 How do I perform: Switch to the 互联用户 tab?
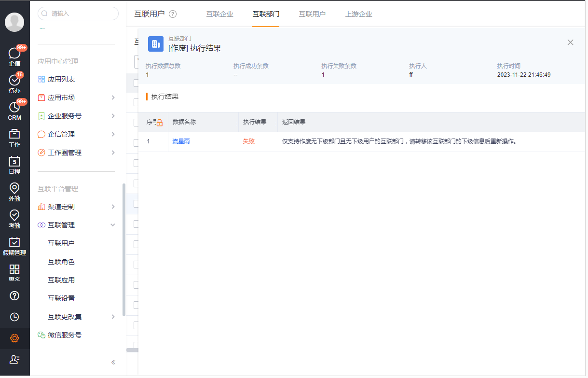pyautogui.click(x=312, y=14)
